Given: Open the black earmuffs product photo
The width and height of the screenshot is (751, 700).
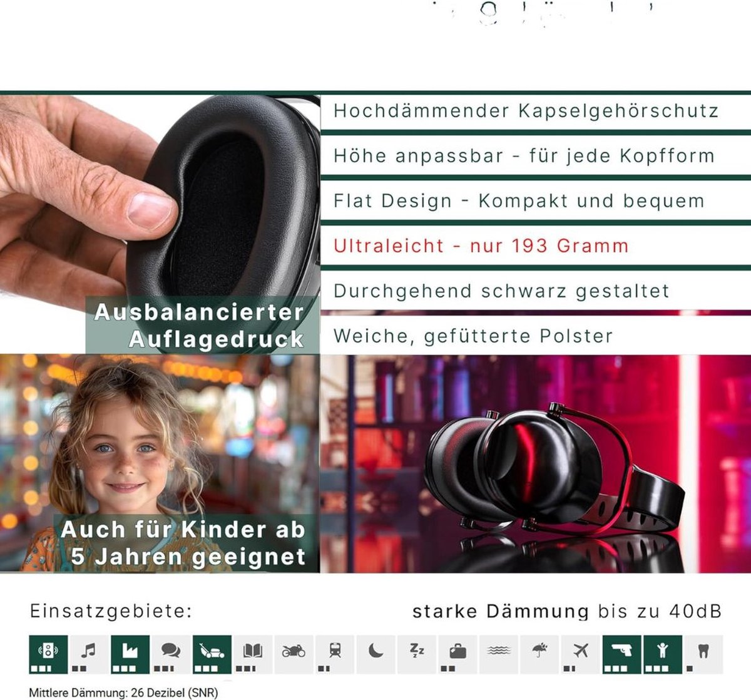Looking at the screenshot, I should pos(536,463).
